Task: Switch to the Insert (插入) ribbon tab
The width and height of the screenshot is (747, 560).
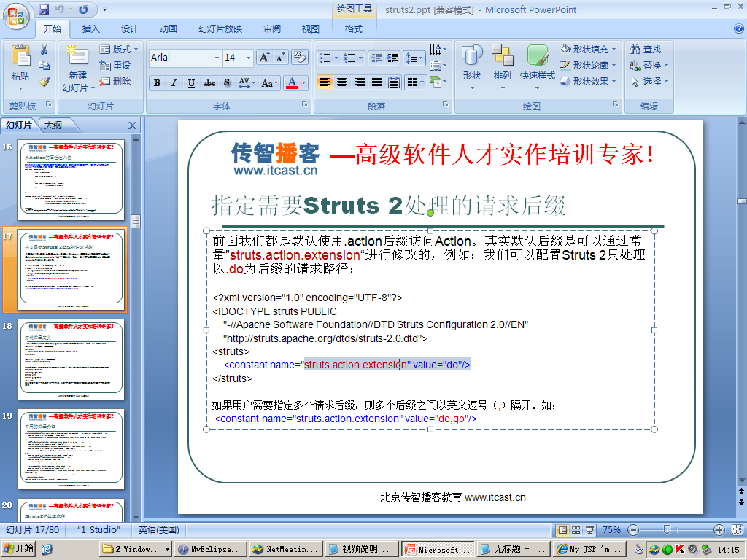Action: [90, 29]
